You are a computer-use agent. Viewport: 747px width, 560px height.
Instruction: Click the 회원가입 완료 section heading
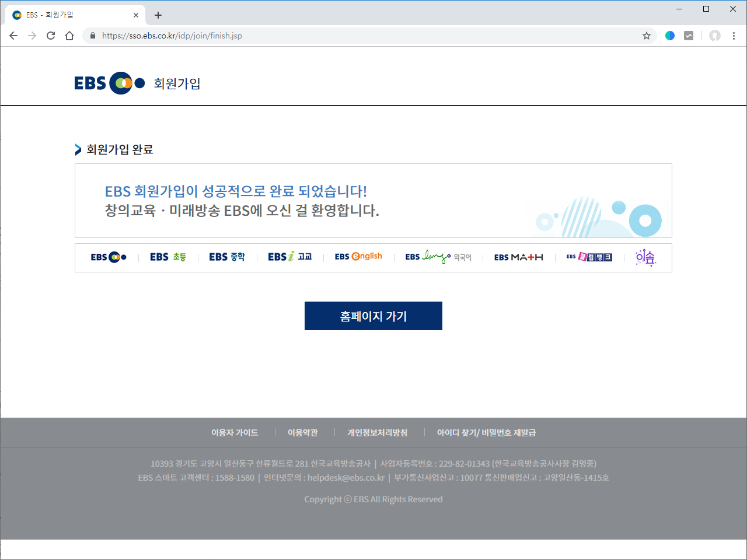[120, 149]
